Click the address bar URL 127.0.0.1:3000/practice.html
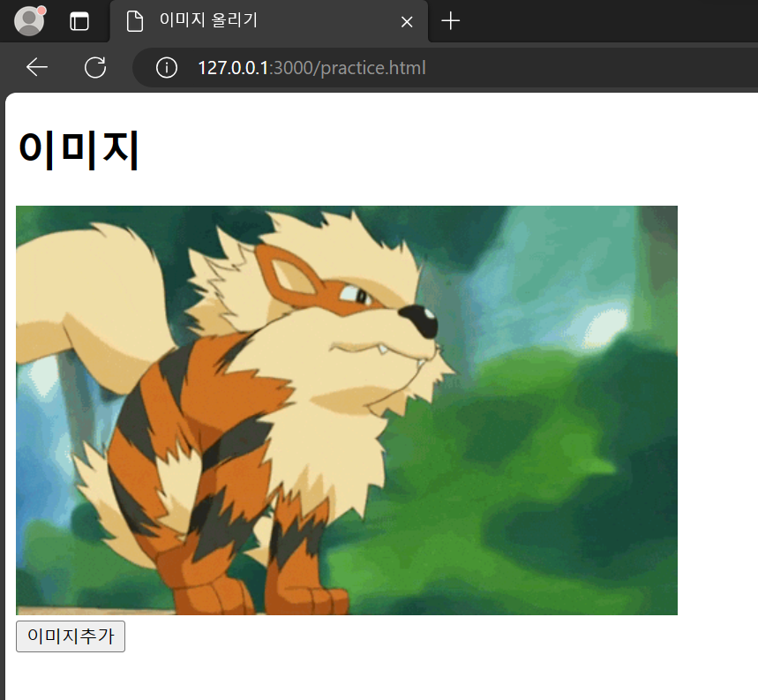 point(311,68)
